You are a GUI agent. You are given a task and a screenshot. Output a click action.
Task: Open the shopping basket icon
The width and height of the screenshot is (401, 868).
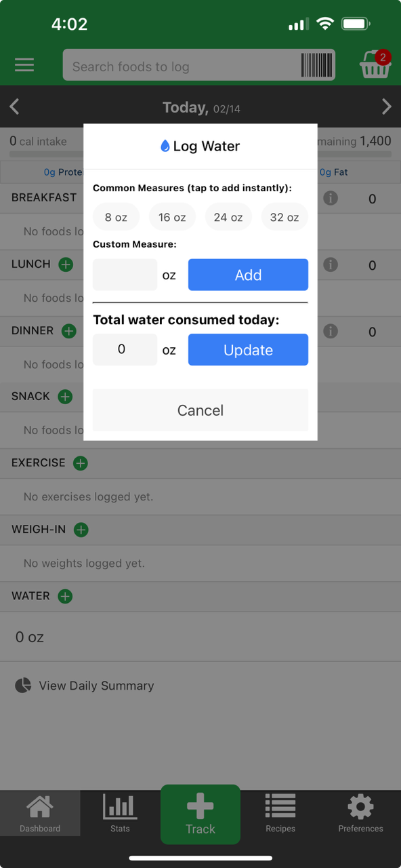coord(375,64)
